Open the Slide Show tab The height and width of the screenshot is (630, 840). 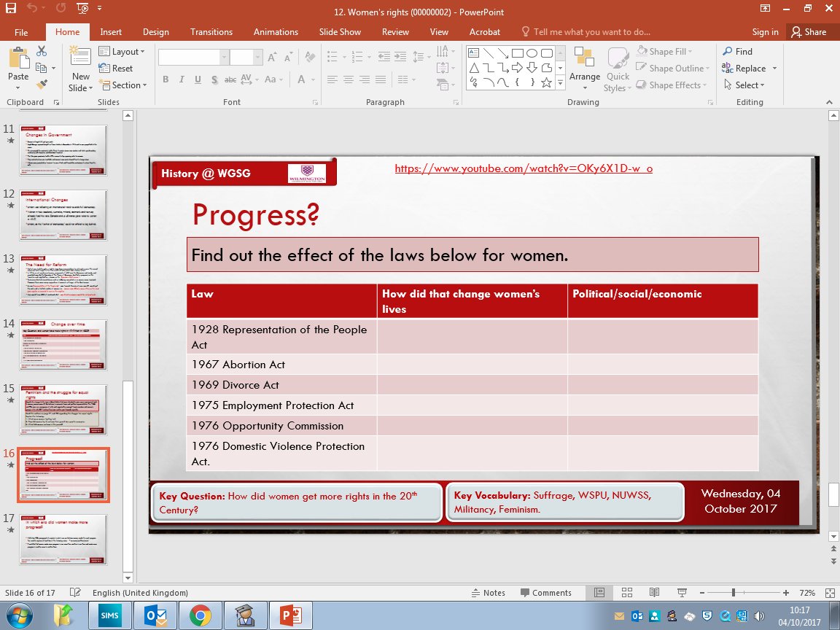tap(340, 31)
